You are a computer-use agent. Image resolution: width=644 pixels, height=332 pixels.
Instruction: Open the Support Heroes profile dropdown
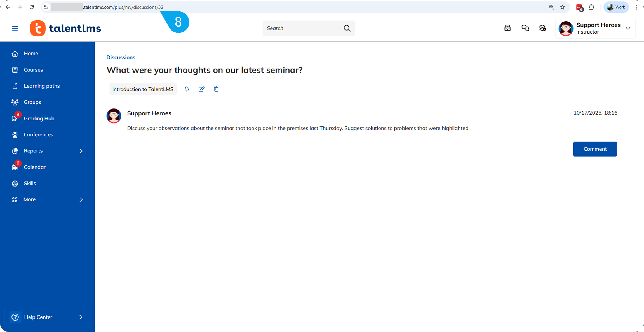pos(628,28)
